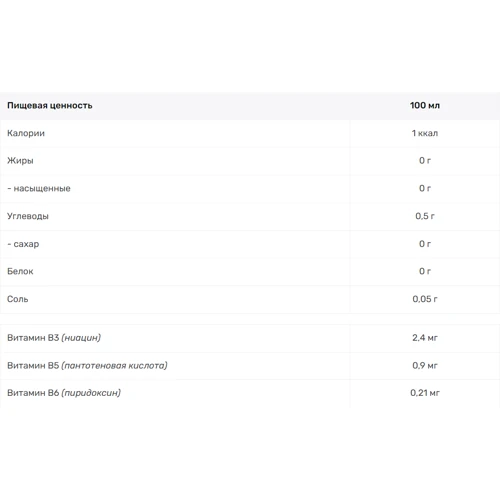Select the '2,4 мг' niacin value
The image size is (500, 500).
click(425, 338)
